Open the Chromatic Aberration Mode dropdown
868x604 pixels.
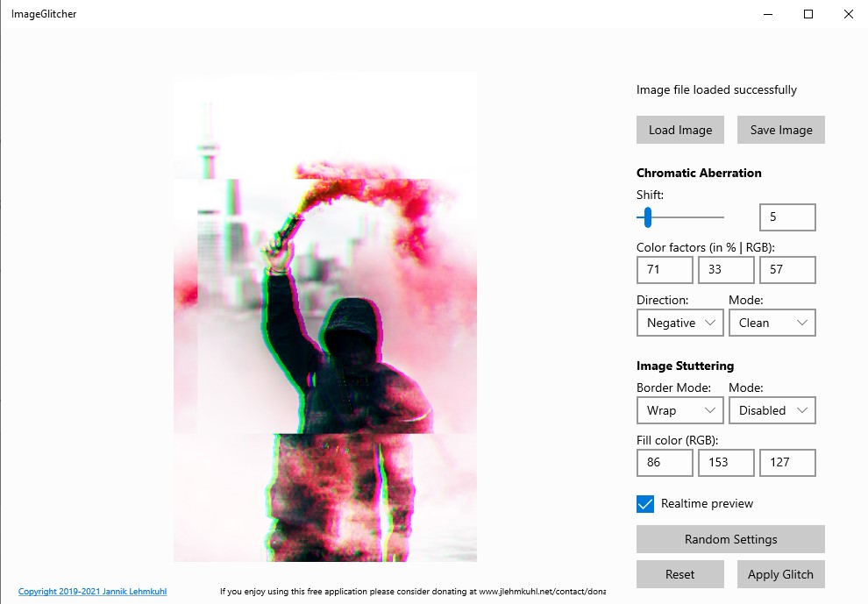tap(772, 323)
